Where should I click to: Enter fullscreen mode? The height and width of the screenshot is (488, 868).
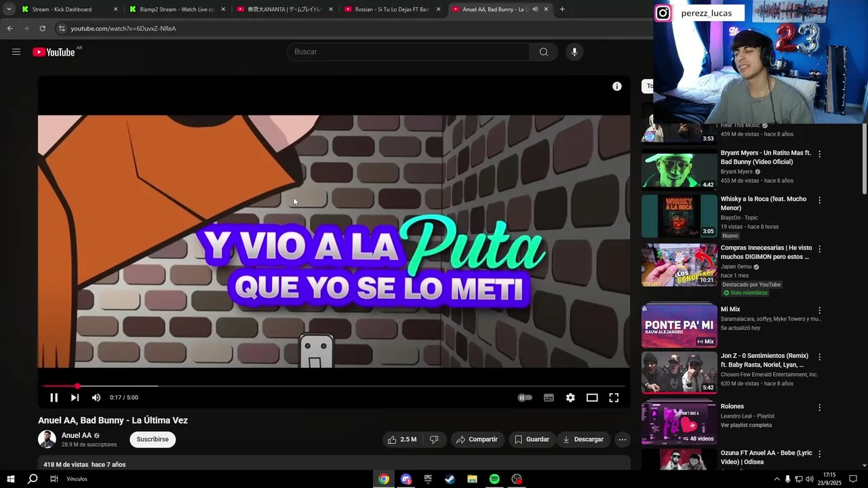[x=614, y=398]
